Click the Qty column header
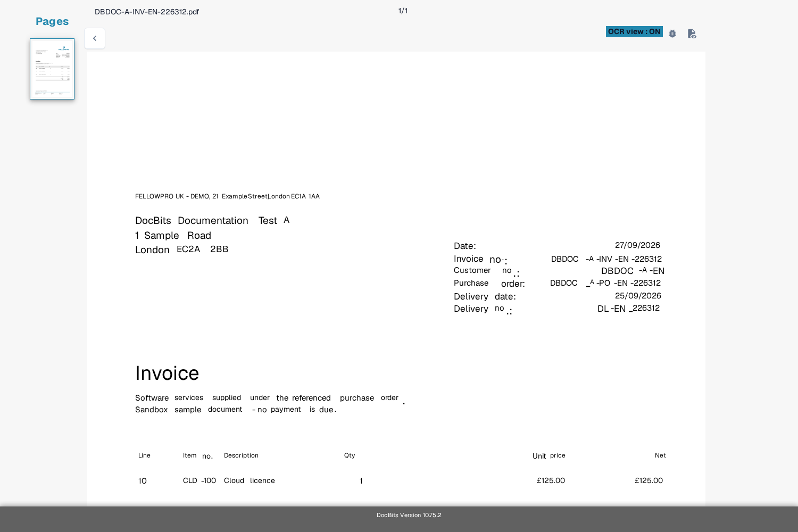Image resolution: width=798 pixels, height=532 pixels. coord(350,455)
